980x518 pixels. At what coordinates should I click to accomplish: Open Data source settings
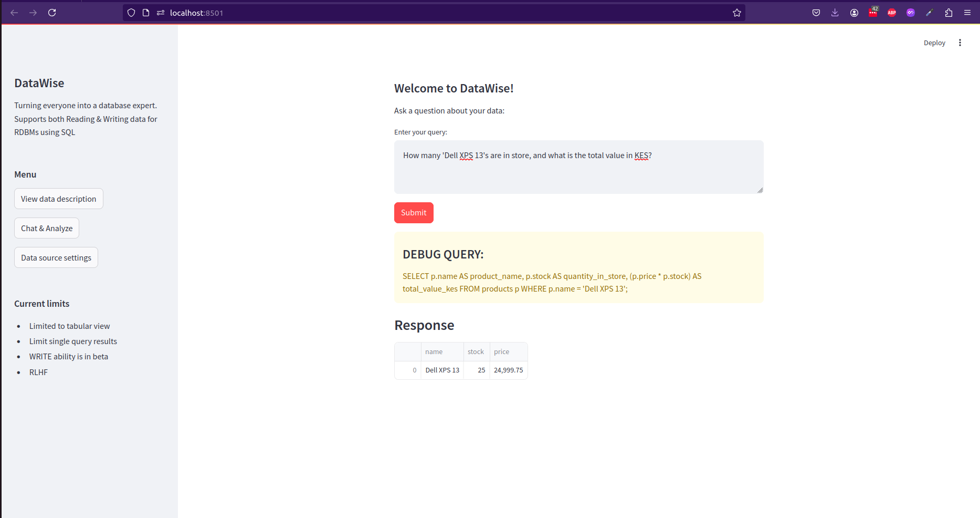(x=56, y=257)
